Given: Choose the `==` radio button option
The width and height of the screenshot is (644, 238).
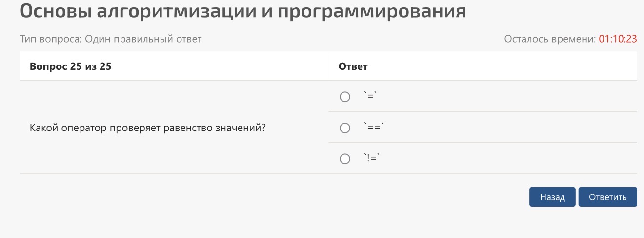Looking at the screenshot, I should (345, 128).
